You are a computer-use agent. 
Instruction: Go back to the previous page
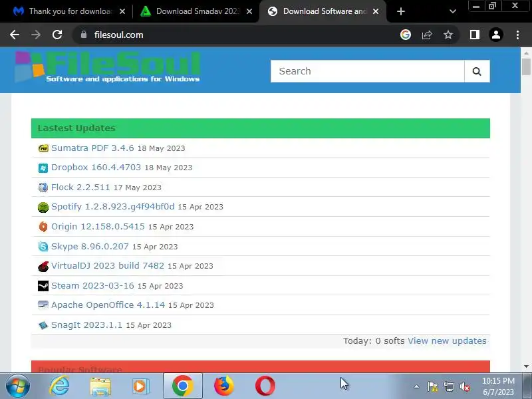pos(15,35)
